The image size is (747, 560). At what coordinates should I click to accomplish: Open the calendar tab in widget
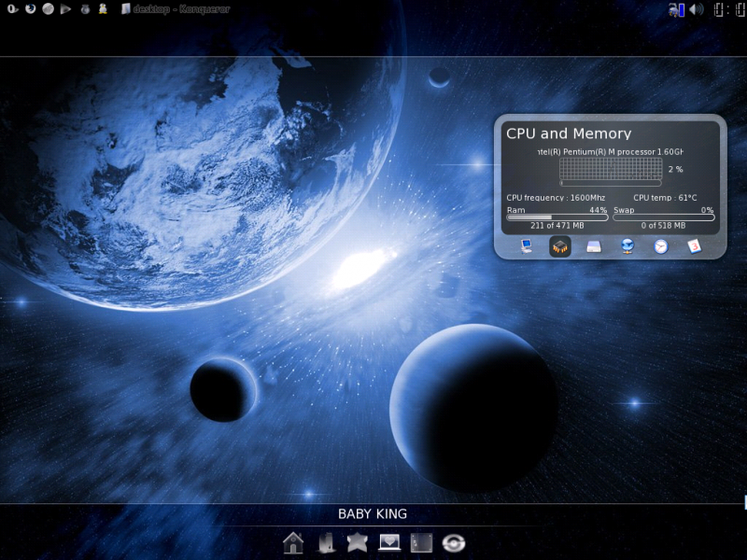(x=695, y=246)
